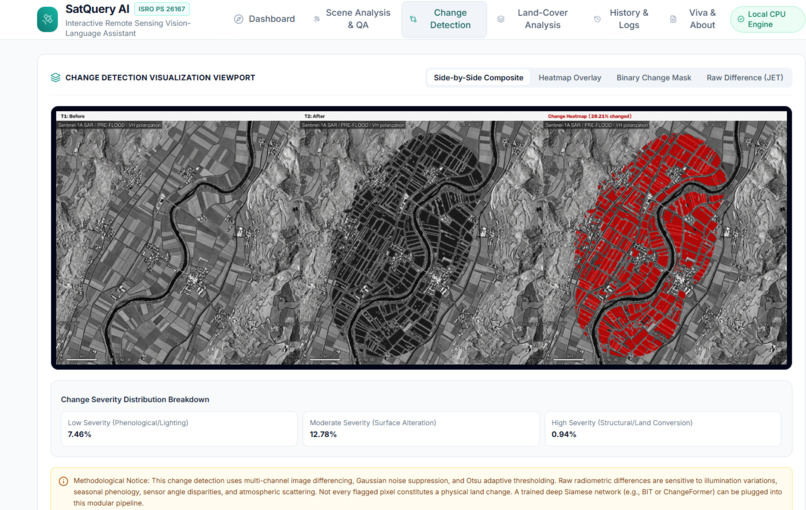
Task: Select the Change Detection nav tab
Action: pos(444,19)
